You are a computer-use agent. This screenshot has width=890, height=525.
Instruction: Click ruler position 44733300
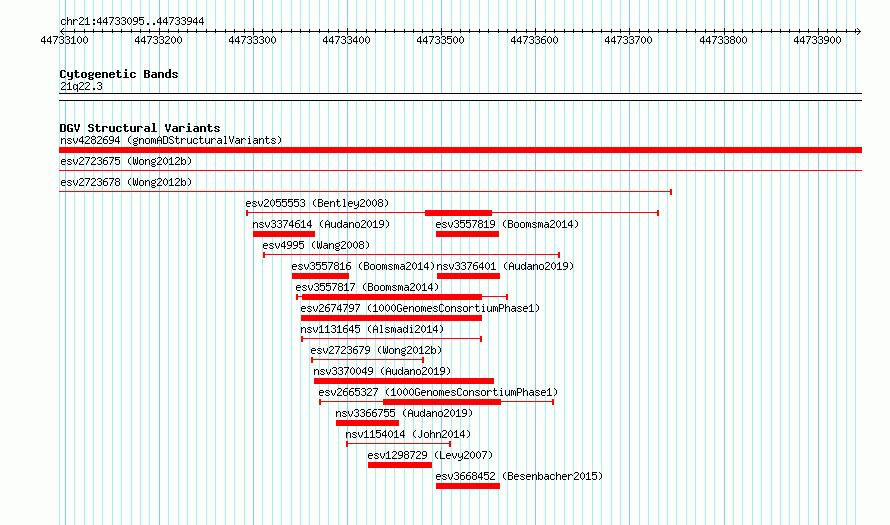coord(253,40)
